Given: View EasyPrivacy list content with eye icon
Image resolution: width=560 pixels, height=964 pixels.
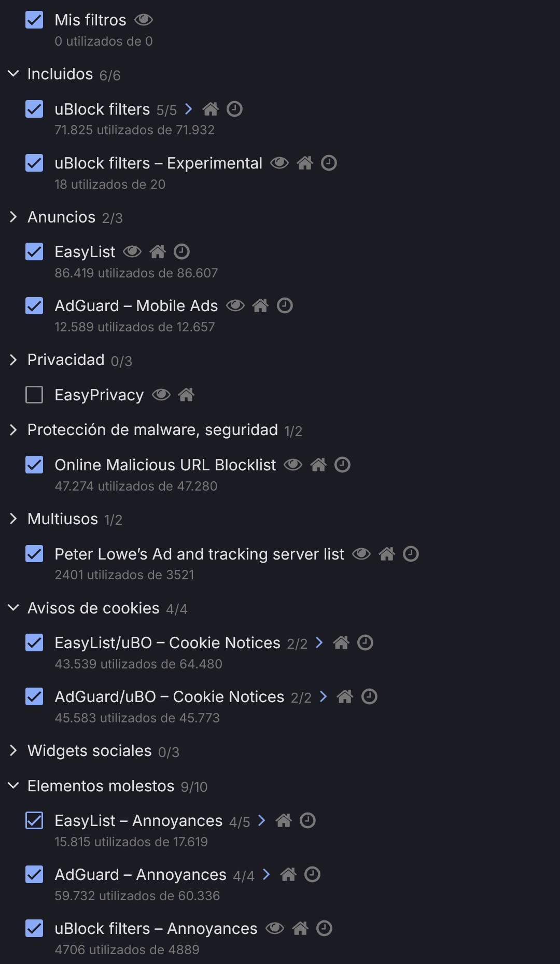Looking at the screenshot, I should click(x=161, y=395).
